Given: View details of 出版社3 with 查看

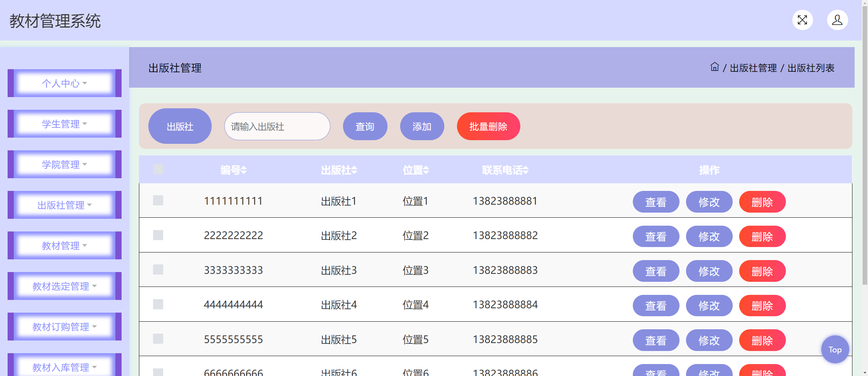Looking at the screenshot, I should click(656, 271).
